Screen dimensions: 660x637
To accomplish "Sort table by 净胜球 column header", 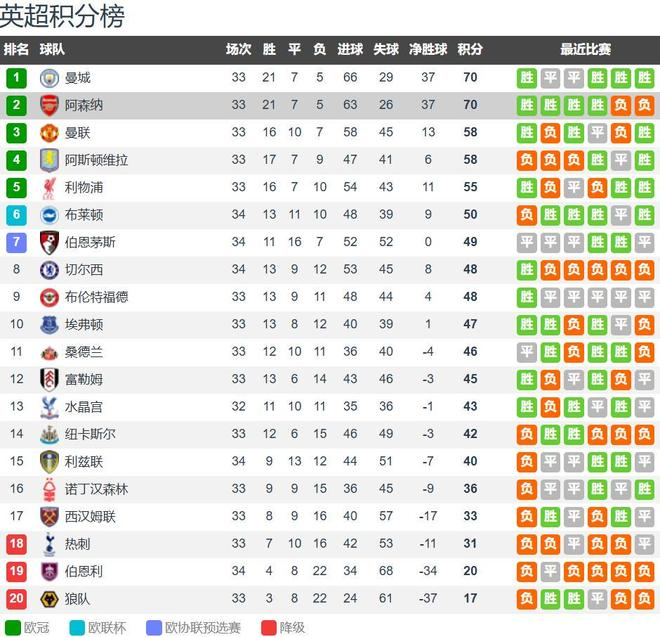I will (x=428, y=49).
